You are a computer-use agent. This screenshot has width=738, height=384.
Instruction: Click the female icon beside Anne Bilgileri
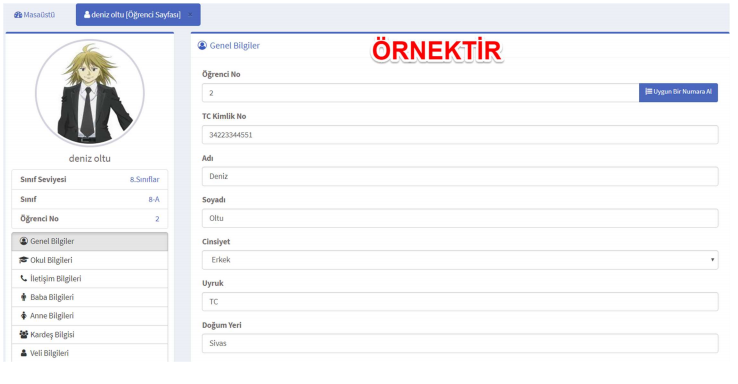coord(24,315)
